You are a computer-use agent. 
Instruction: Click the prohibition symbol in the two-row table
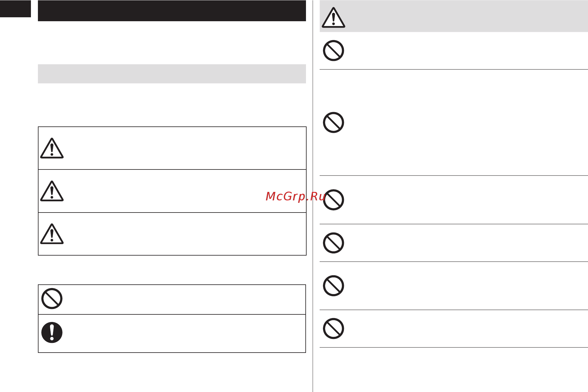coord(52,299)
